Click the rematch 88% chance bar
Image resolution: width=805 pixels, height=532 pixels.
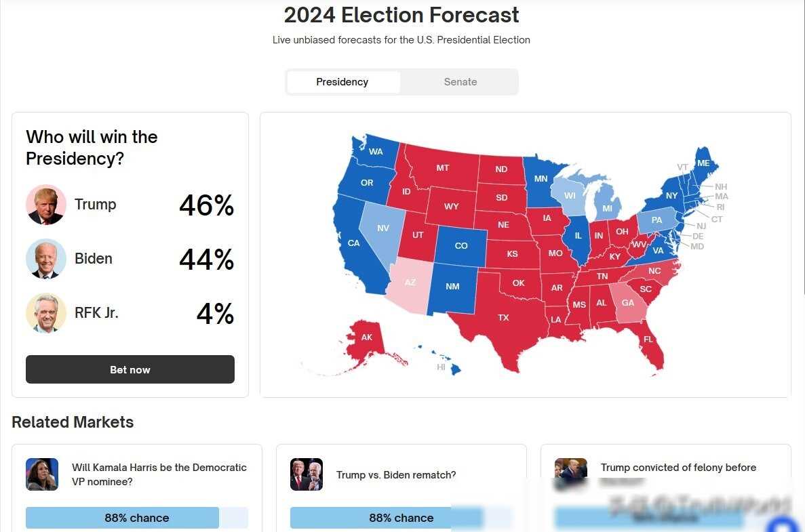coord(401,518)
